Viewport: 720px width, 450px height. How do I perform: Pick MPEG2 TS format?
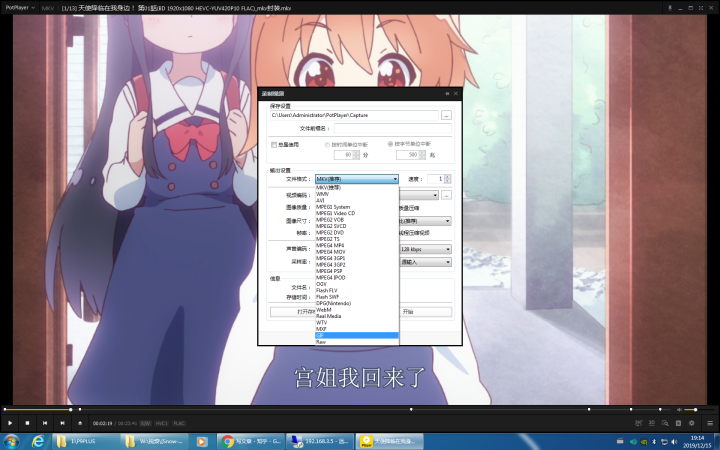[357, 239]
